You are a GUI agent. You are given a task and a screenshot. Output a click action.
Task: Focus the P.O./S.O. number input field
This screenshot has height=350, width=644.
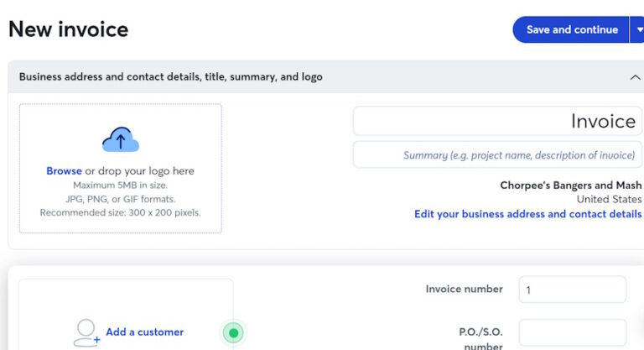572,333
